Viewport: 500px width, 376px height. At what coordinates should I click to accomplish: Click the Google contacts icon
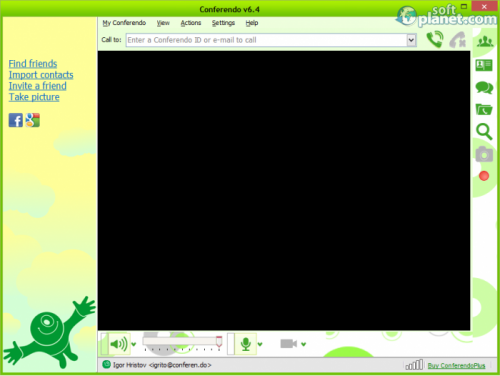(x=33, y=120)
